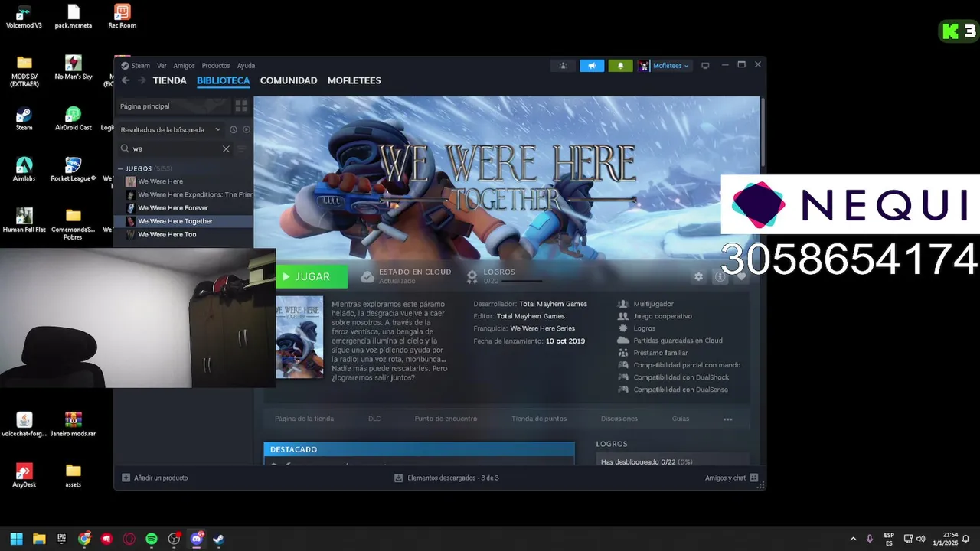Show game information icon
This screenshot has height=551, width=980.
pos(720,276)
